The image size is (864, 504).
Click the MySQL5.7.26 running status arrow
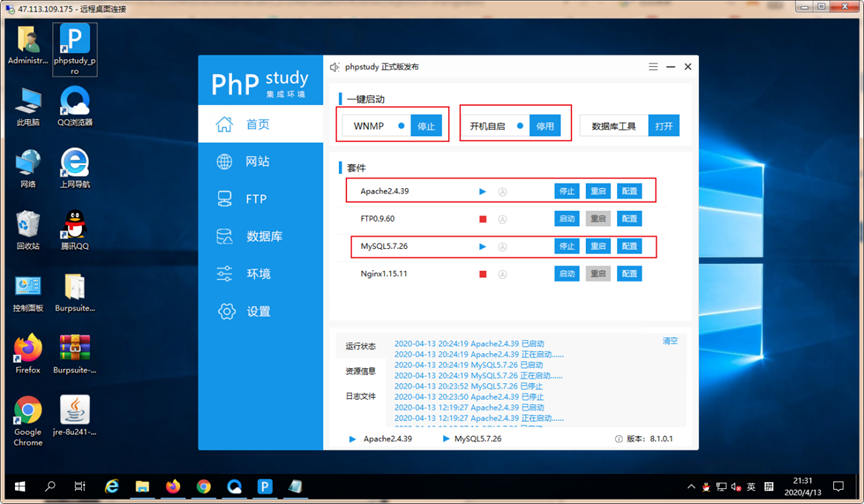click(x=483, y=247)
